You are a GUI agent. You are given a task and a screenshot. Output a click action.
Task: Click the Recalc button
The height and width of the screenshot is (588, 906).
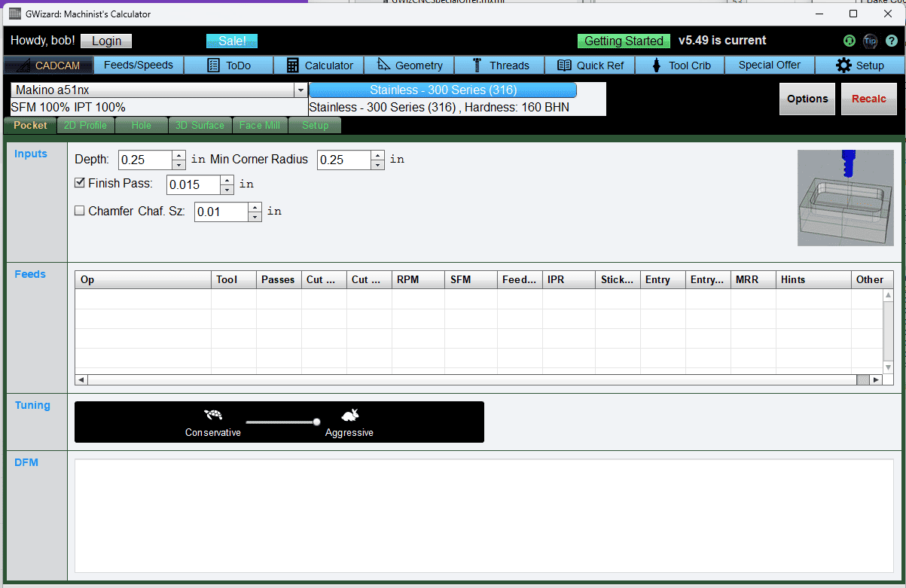click(x=869, y=98)
